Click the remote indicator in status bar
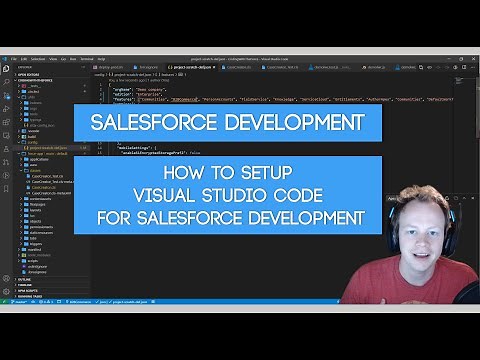Image resolution: width=480 pixels, height=360 pixels. click(4, 302)
